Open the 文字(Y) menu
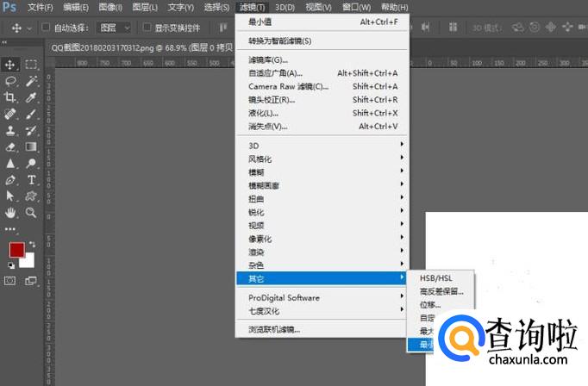Image resolution: width=588 pixels, height=386 pixels. click(181, 7)
